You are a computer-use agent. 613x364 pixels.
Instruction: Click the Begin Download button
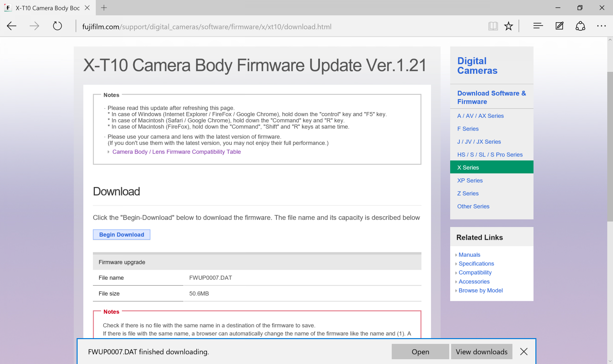pyautogui.click(x=122, y=235)
